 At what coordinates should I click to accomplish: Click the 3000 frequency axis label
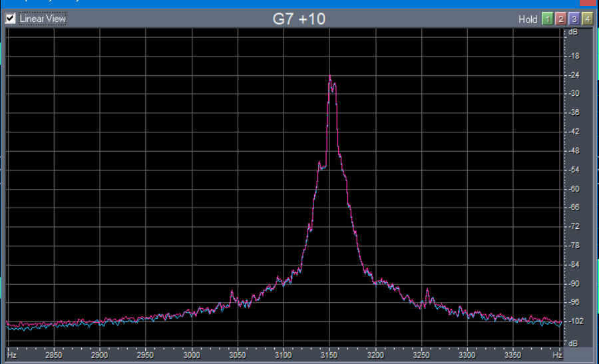(x=192, y=355)
